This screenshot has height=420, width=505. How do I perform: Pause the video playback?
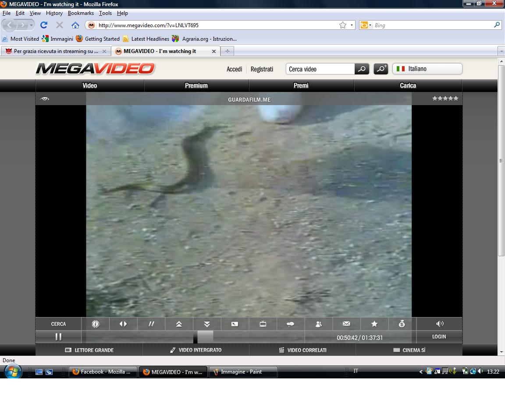click(x=58, y=337)
